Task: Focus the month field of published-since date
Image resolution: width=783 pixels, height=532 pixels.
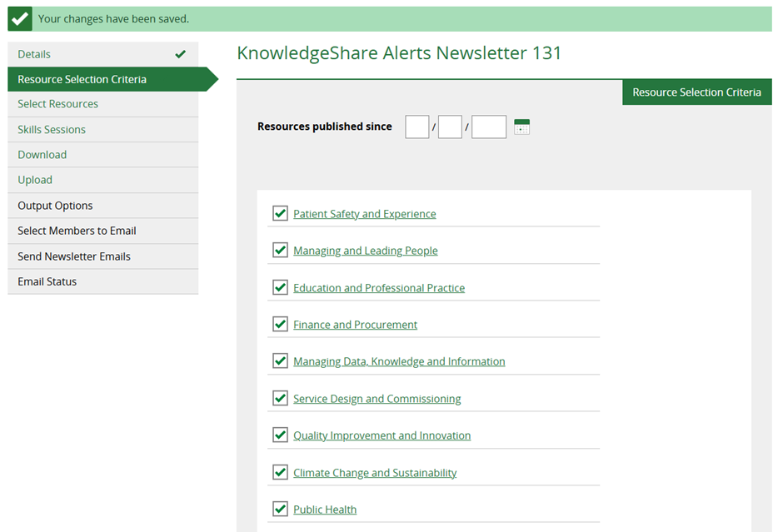Action: pos(450,127)
